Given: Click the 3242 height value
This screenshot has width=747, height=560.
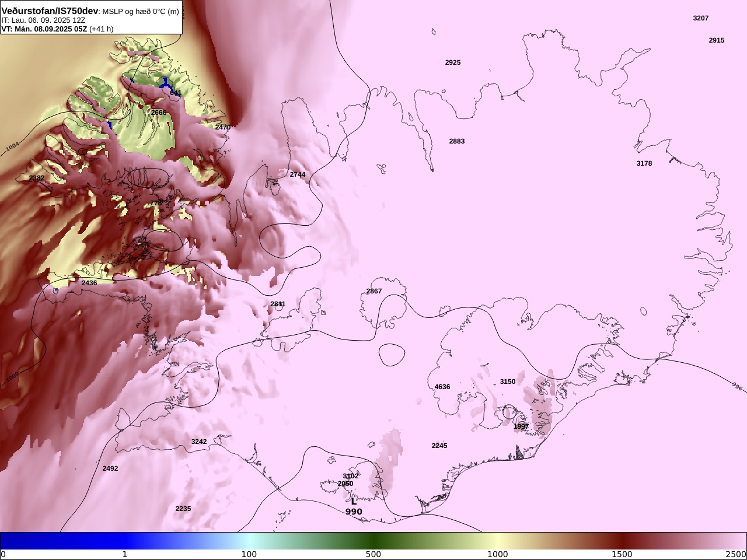Looking at the screenshot, I should click(199, 442).
